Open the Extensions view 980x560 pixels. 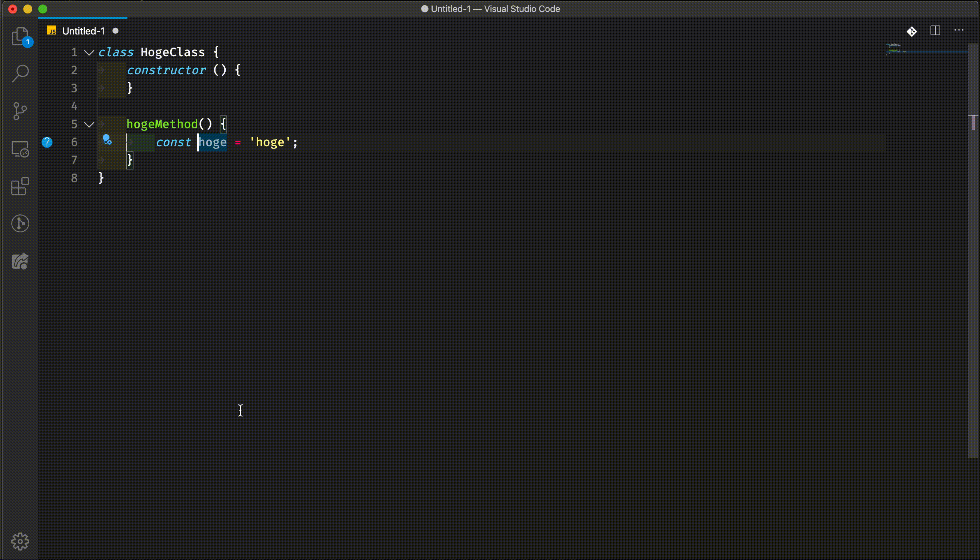point(20,187)
